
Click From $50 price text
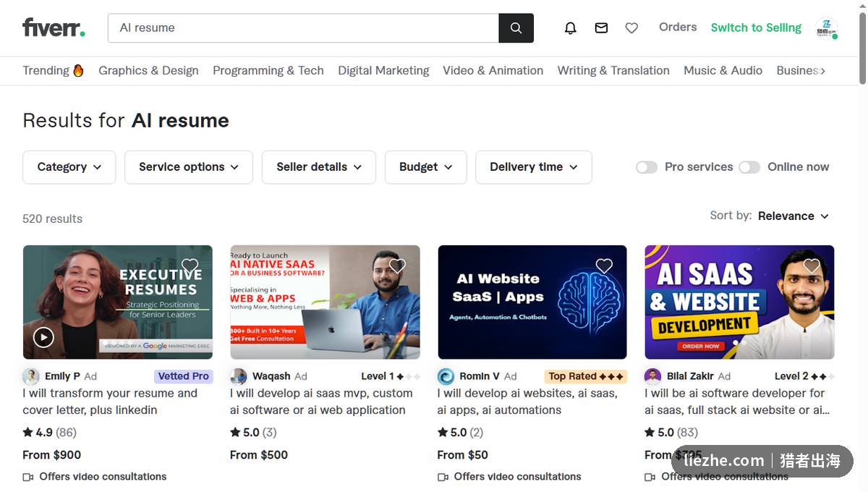463,455
